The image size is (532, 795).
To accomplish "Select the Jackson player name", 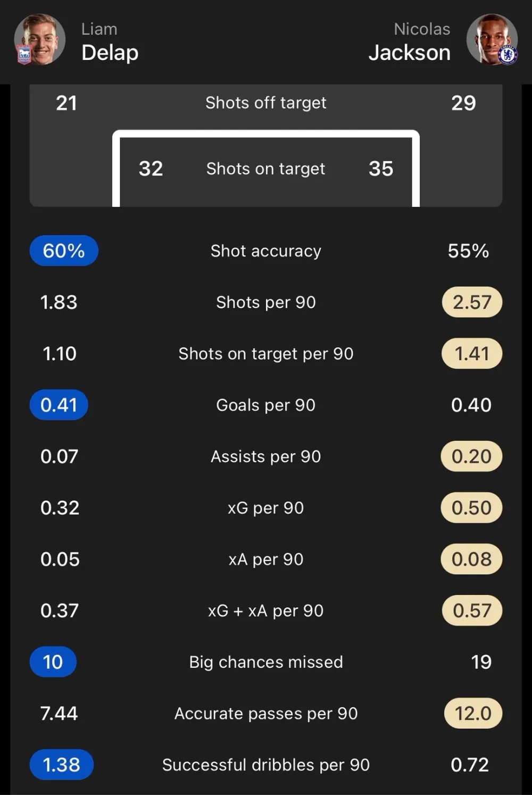I will pos(410,52).
